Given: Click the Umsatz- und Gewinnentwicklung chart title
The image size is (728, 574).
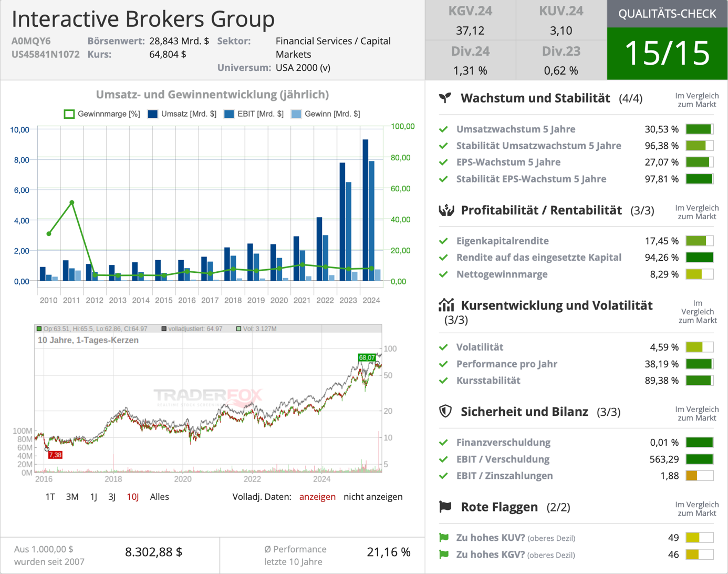Looking at the screenshot, I should (x=212, y=95).
